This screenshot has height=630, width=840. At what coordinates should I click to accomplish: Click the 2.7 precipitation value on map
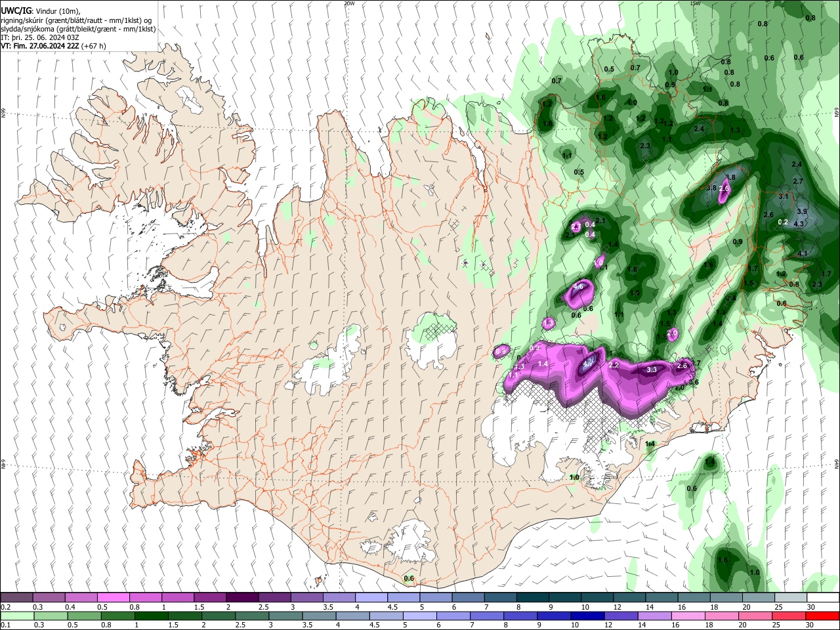[x=798, y=181]
